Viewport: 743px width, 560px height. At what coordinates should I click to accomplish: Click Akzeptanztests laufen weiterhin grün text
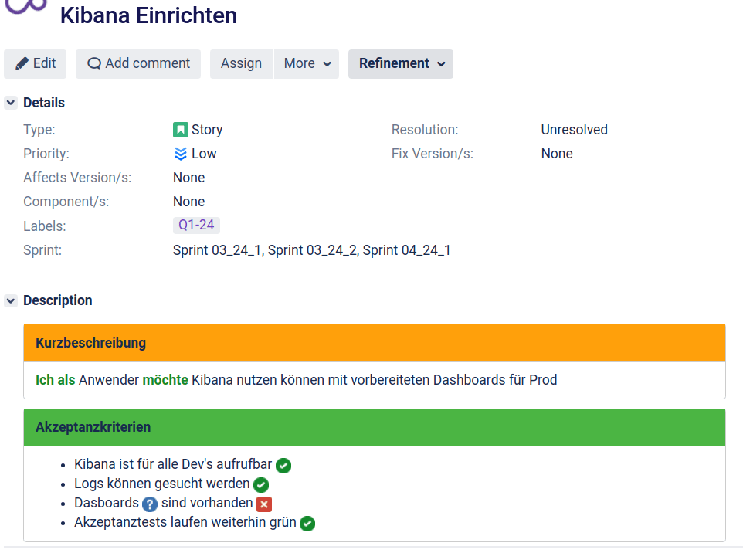pos(185,522)
